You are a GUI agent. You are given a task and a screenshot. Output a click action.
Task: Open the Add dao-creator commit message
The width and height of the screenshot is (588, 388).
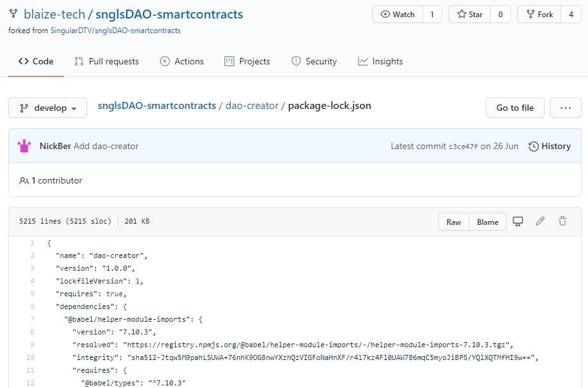pyautogui.click(x=106, y=146)
